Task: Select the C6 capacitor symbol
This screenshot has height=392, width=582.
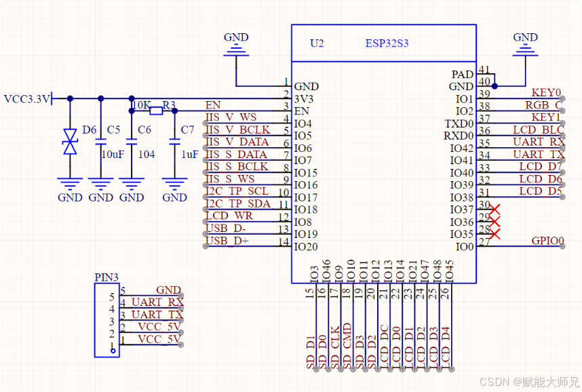Action: (x=132, y=142)
